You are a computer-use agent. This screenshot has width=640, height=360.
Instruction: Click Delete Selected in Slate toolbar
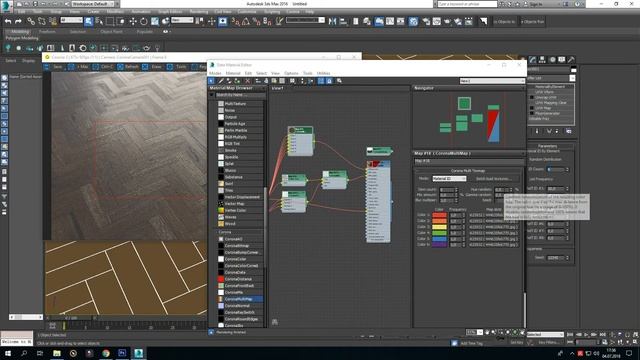(x=247, y=81)
